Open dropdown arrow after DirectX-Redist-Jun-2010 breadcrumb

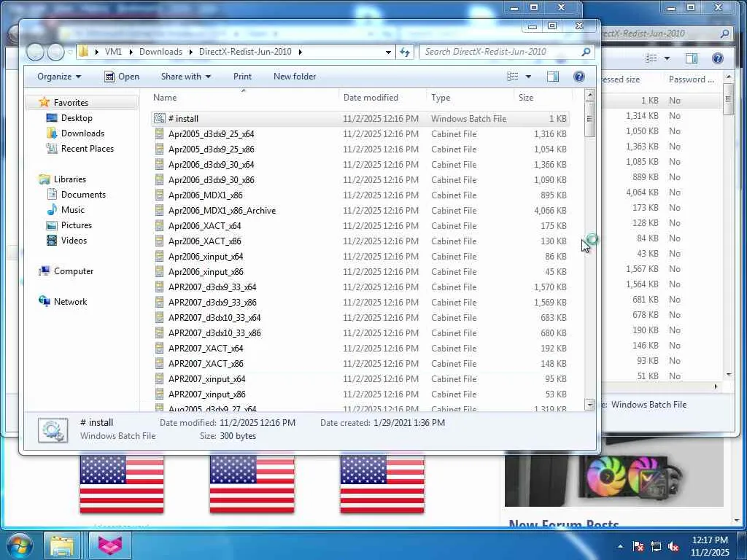[x=300, y=52]
